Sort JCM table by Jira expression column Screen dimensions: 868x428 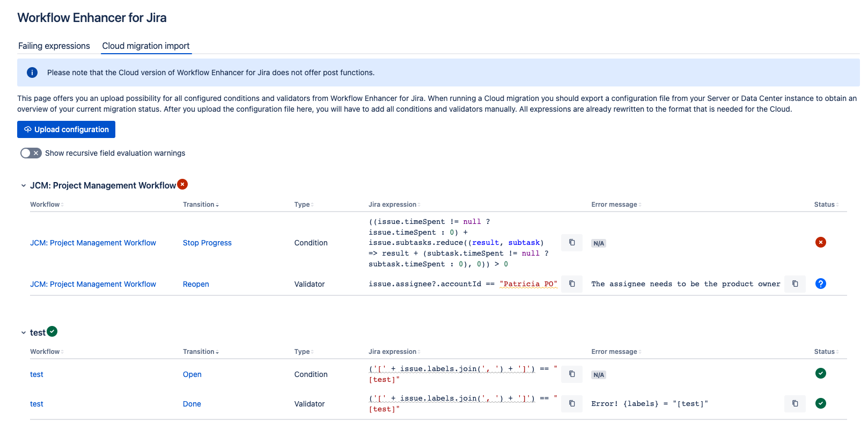394,205
